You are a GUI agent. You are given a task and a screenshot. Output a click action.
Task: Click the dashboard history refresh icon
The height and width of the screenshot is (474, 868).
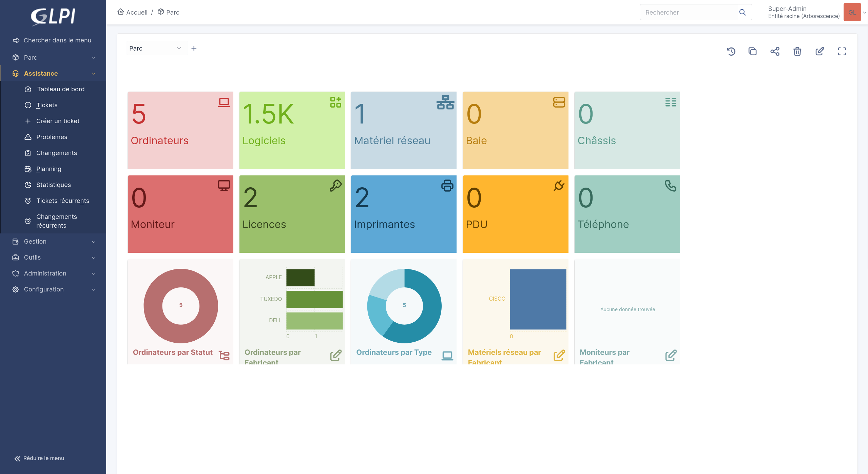pos(731,51)
